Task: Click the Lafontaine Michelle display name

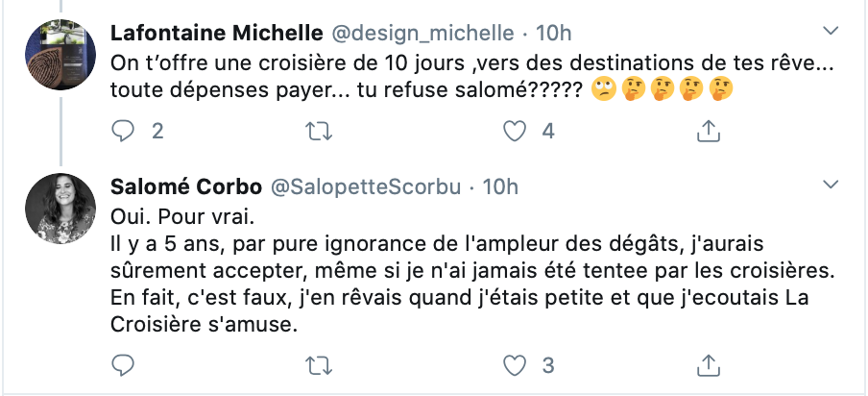Action: coord(216,33)
